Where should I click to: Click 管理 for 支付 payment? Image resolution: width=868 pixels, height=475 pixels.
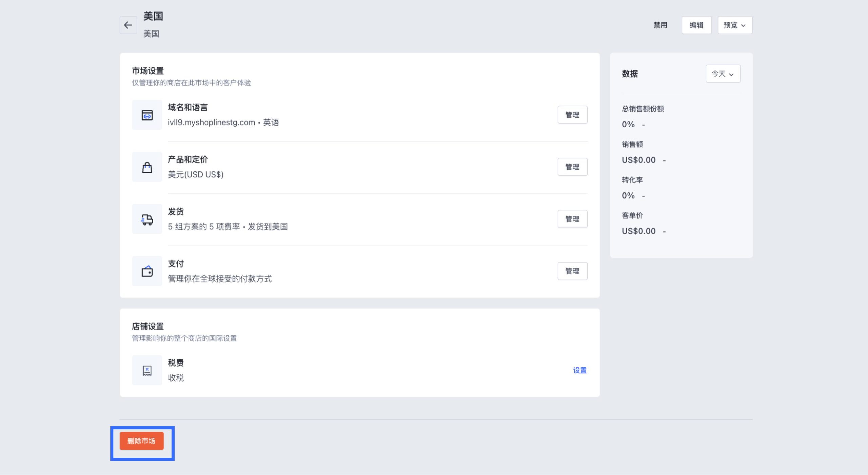572,271
